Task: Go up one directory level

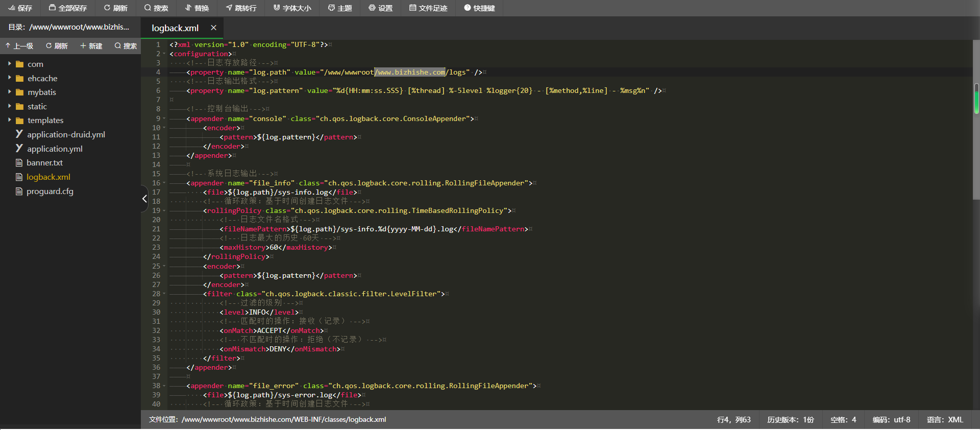Action: tap(19, 46)
